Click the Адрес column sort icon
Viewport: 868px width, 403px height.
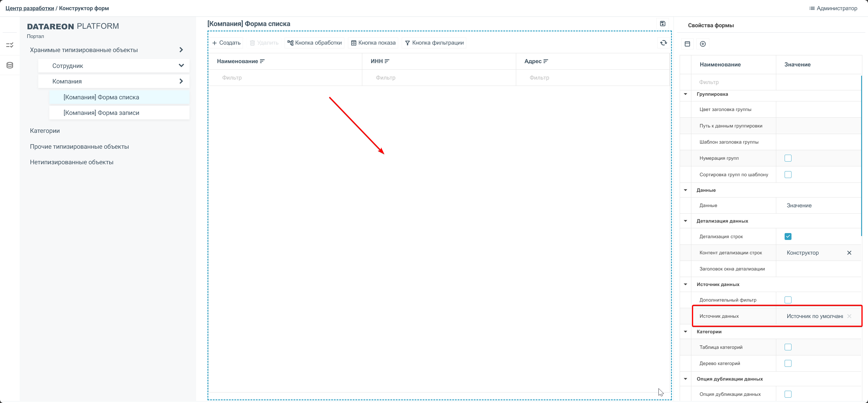click(545, 61)
